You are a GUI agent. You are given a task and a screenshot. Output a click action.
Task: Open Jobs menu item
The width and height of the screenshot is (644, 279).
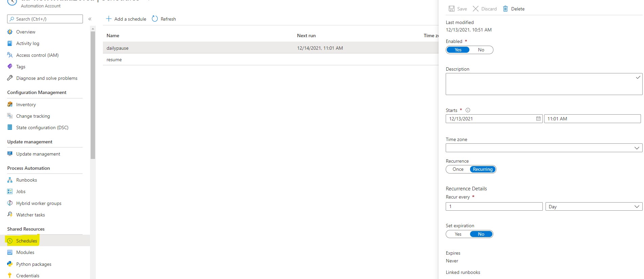[21, 191]
